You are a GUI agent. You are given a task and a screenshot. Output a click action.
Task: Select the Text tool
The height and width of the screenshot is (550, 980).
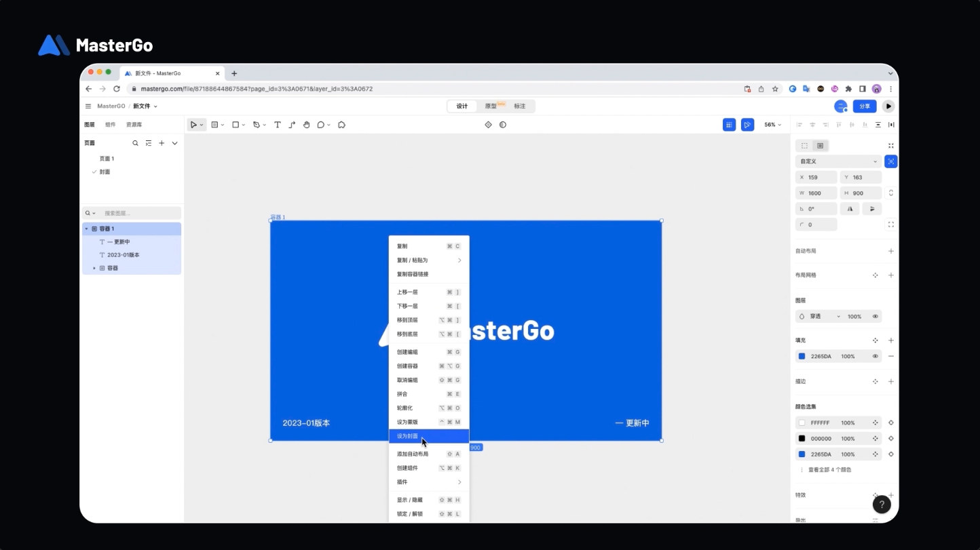[x=278, y=125]
